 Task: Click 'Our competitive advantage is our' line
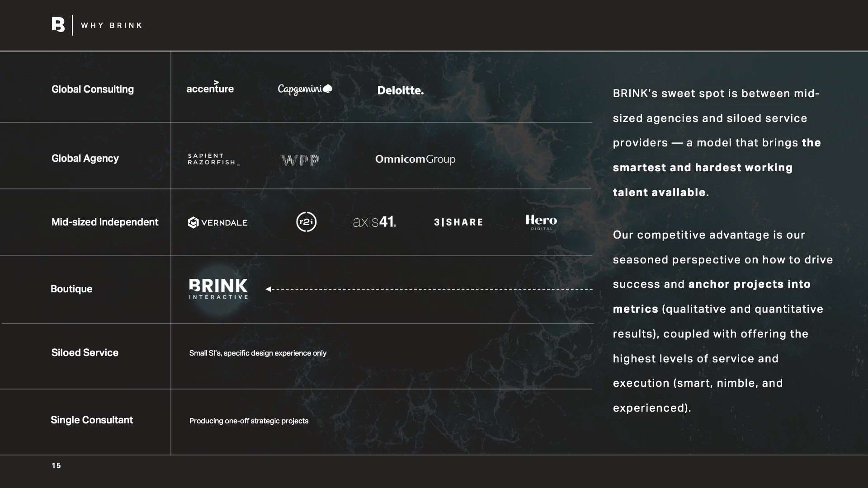(709, 235)
